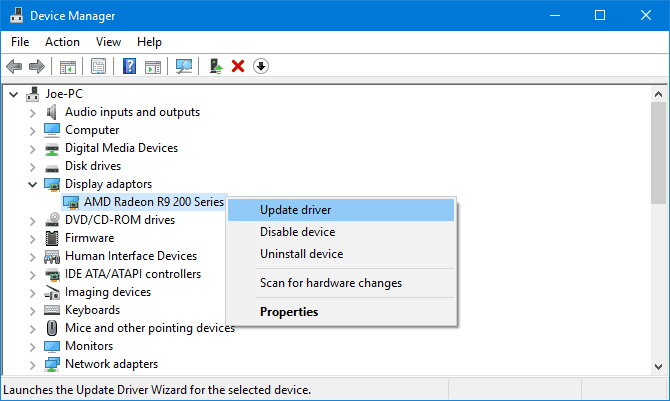
Task: Click the down-arrow Disable device toolbar icon
Action: (261, 67)
